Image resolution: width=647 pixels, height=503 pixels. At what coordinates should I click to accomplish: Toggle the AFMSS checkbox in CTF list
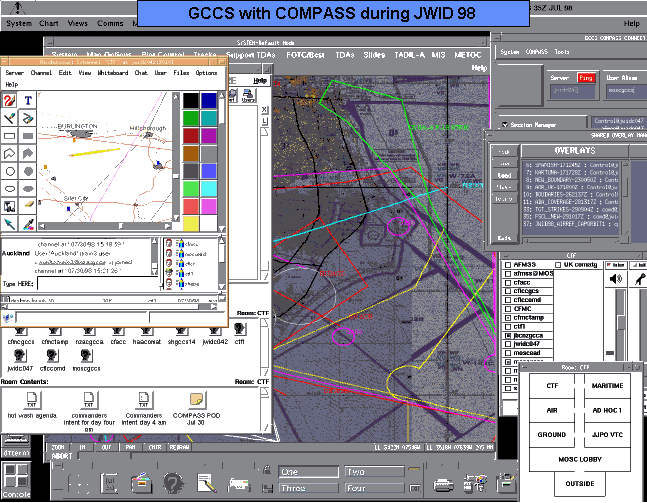click(x=508, y=264)
